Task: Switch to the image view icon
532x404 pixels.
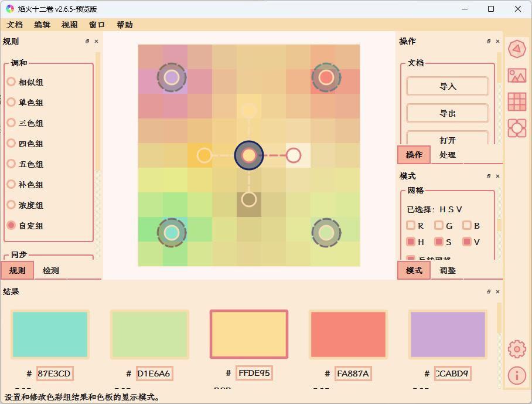Action: (516, 76)
